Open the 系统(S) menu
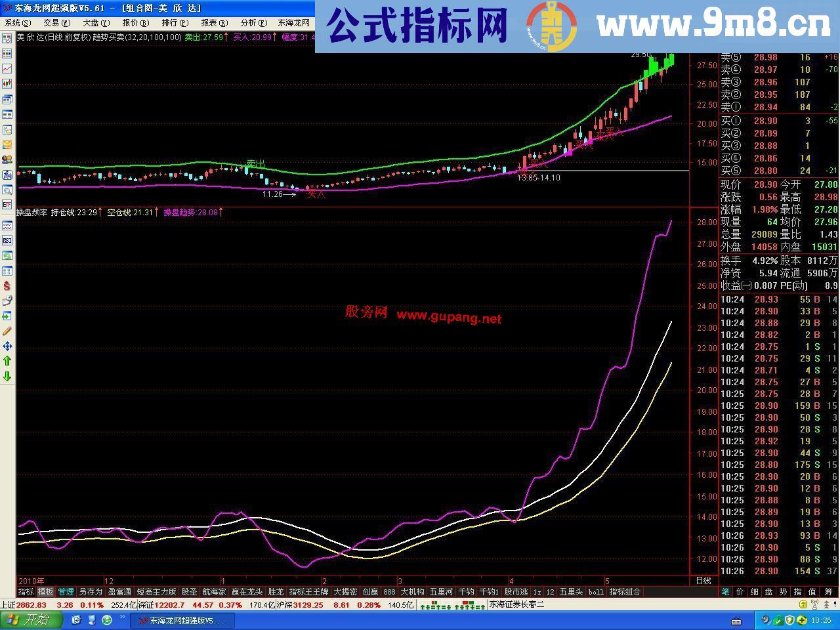Image resolution: width=840 pixels, height=630 pixels. pos(18,23)
